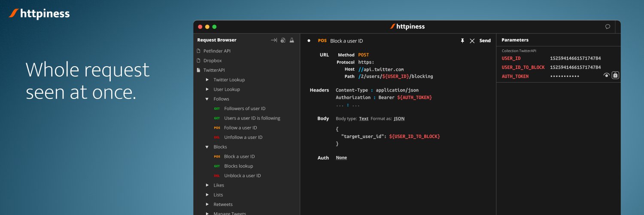Click the Block a user ID request title
644x215 pixels.
point(346,41)
